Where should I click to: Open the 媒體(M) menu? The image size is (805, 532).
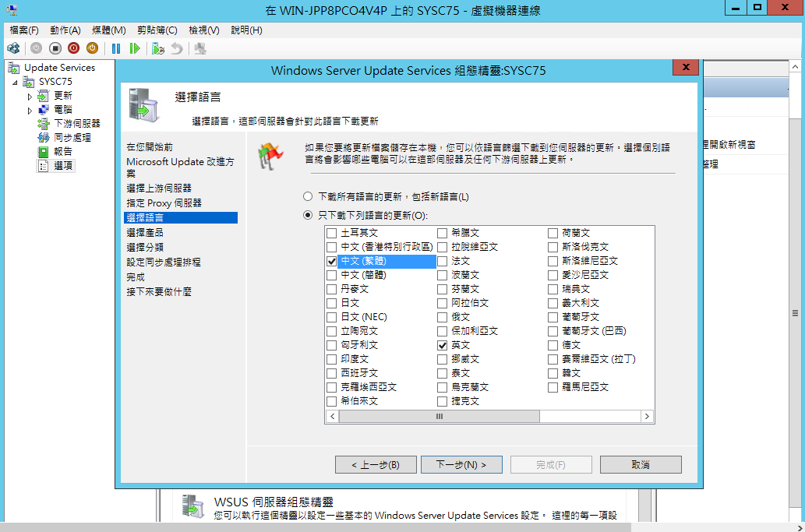click(109, 30)
